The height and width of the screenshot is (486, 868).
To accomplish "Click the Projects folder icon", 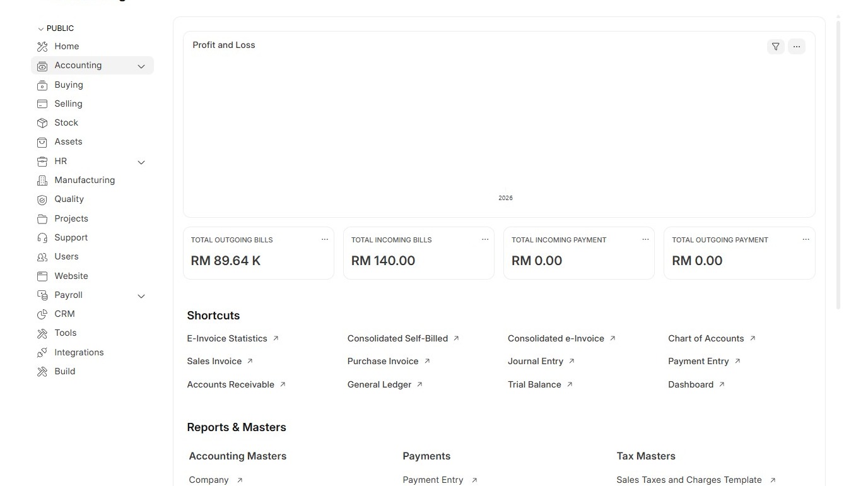I will [x=42, y=219].
